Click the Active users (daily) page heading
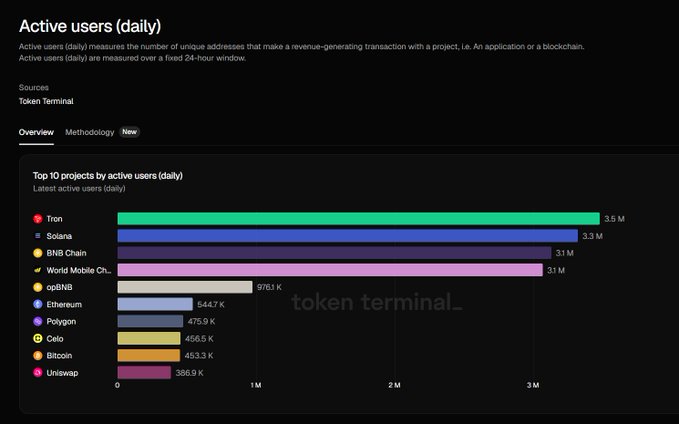679x424 pixels. [90, 26]
